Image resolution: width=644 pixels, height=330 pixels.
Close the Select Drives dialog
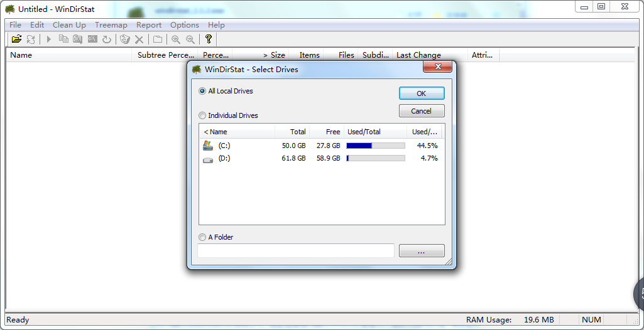tap(437, 67)
